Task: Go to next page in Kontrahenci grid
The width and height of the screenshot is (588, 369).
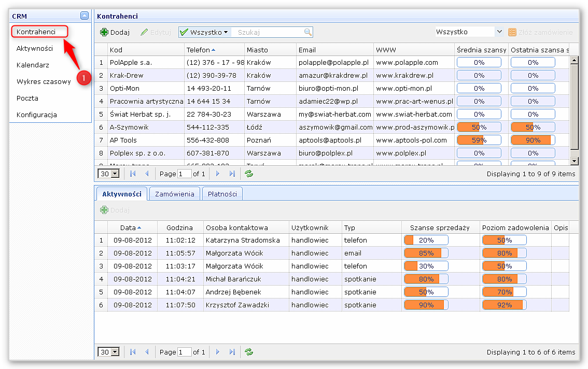Action: tap(218, 174)
